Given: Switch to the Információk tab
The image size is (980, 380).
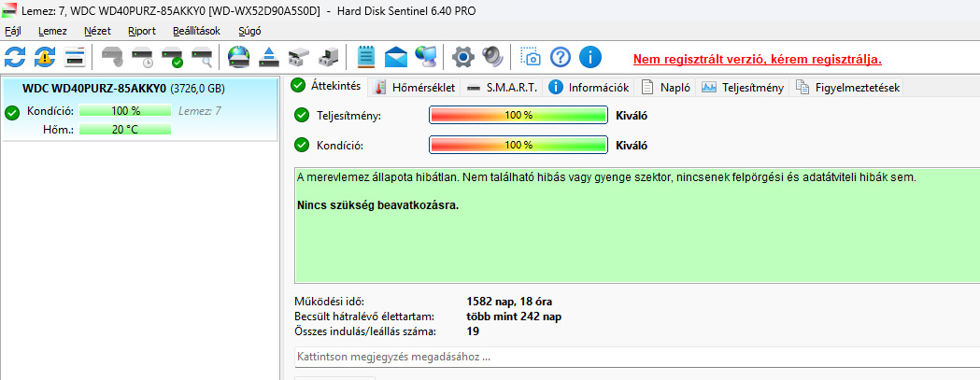Looking at the screenshot, I should pos(589,88).
